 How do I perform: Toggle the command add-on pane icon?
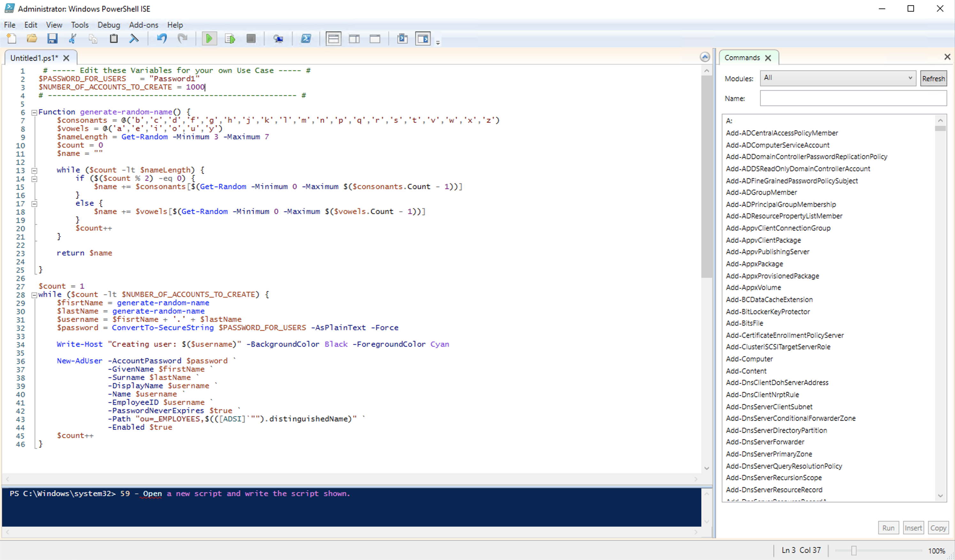[423, 38]
